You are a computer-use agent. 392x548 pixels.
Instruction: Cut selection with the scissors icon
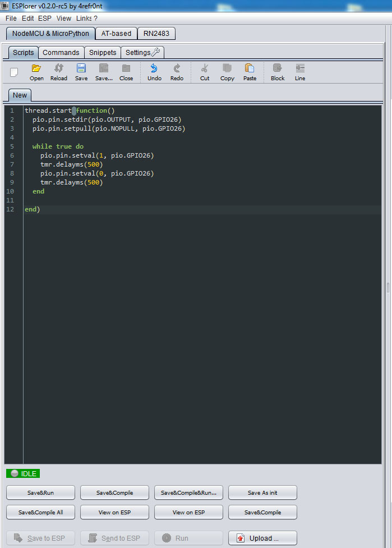(205, 72)
